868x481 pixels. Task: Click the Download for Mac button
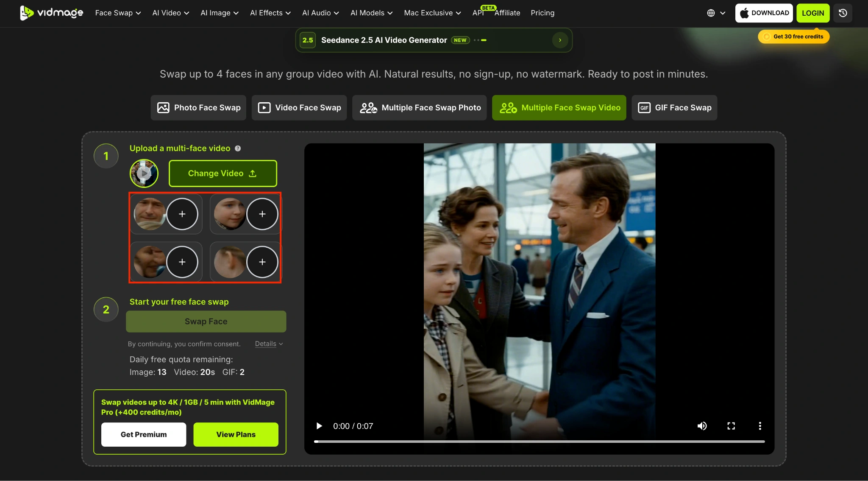click(764, 13)
